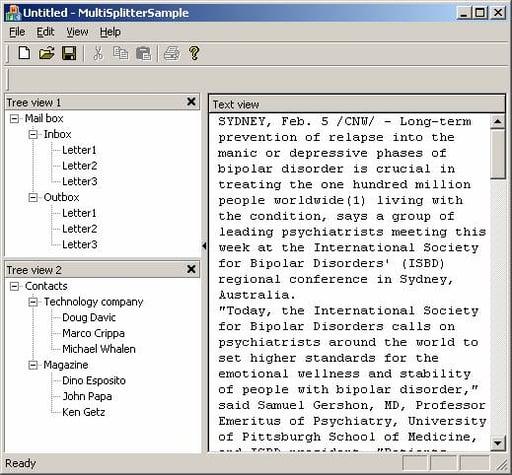
Task: Collapse the Inbox tree node
Action: point(33,134)
